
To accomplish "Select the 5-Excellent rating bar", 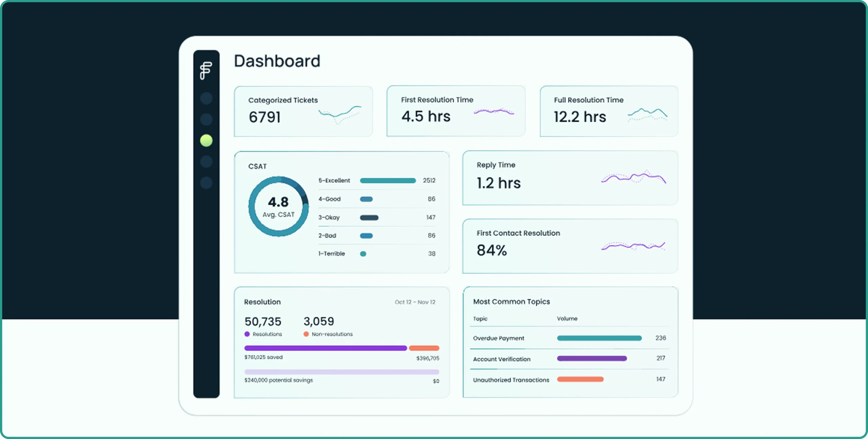I will (388, 181).
